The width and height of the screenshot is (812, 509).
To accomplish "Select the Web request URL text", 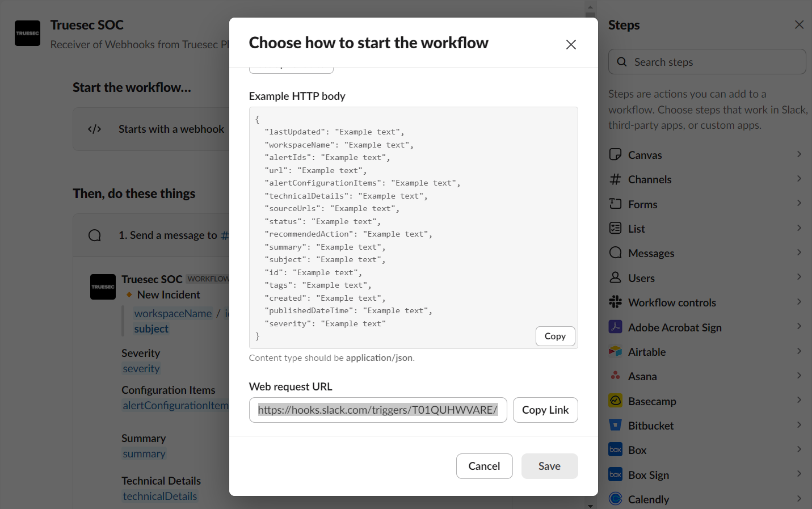I will pyautogui.click(x=377, y=410).
